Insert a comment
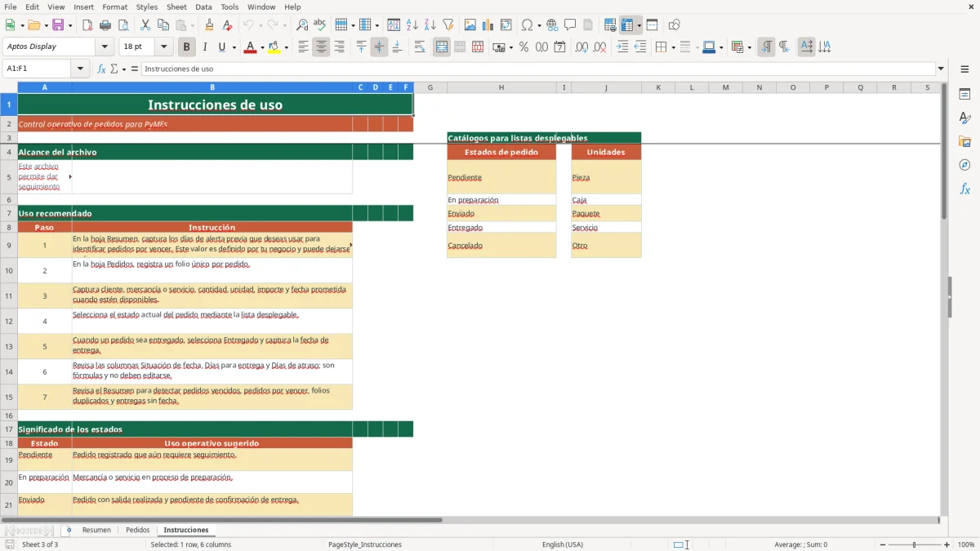The width and height of the screenshot is (980, 551). pyautogui.click(x=570, y=25)
